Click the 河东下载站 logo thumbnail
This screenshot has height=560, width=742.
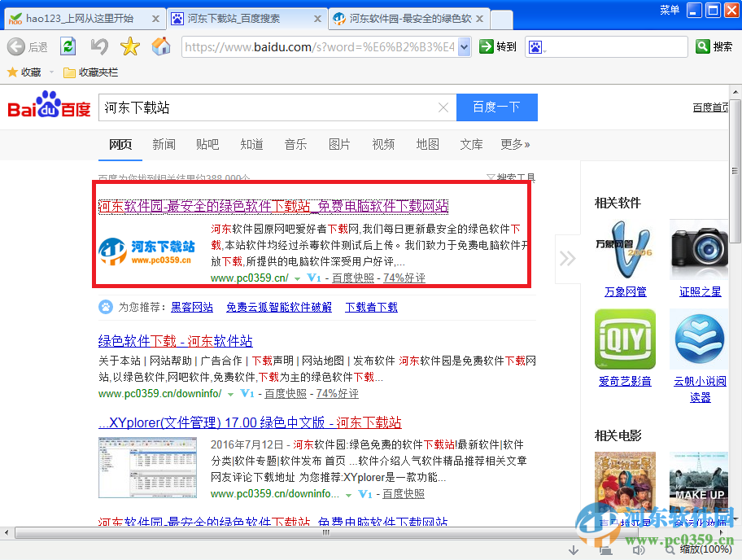pyautogui.click(x=147, y=252)
